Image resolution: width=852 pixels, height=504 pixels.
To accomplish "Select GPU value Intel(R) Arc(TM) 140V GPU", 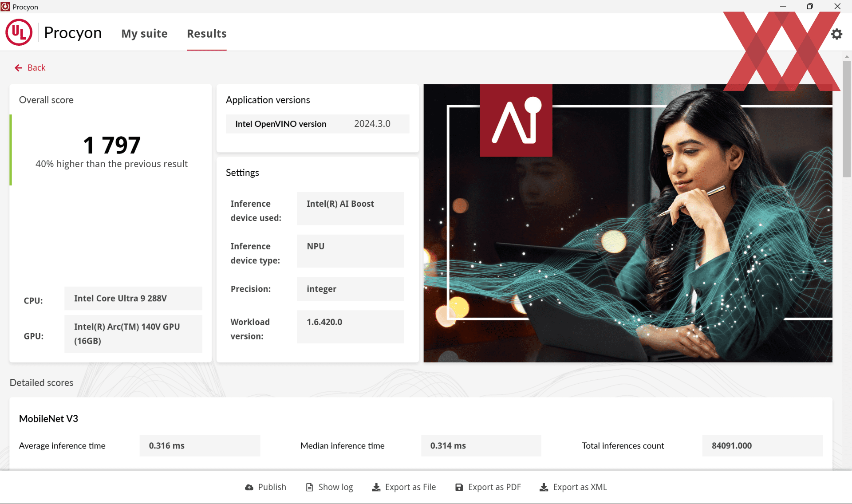I will tap(133, 334).
